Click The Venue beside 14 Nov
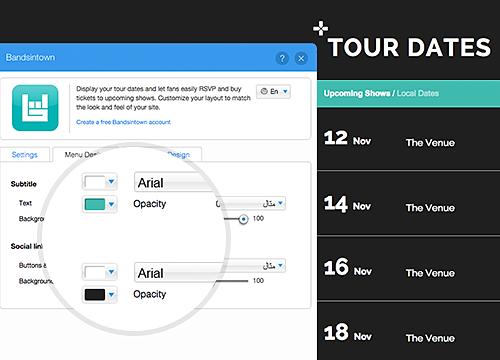Viewport: 500px width, 360px height. [x=430, y=208]
